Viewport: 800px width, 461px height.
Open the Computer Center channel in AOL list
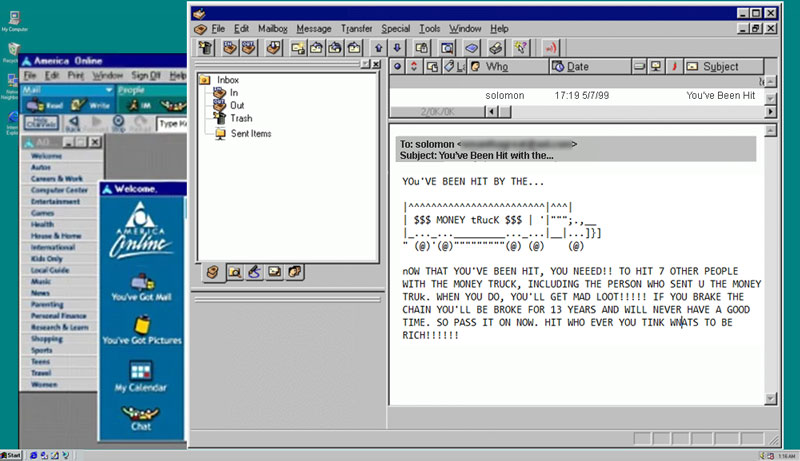tap(59, 190)
